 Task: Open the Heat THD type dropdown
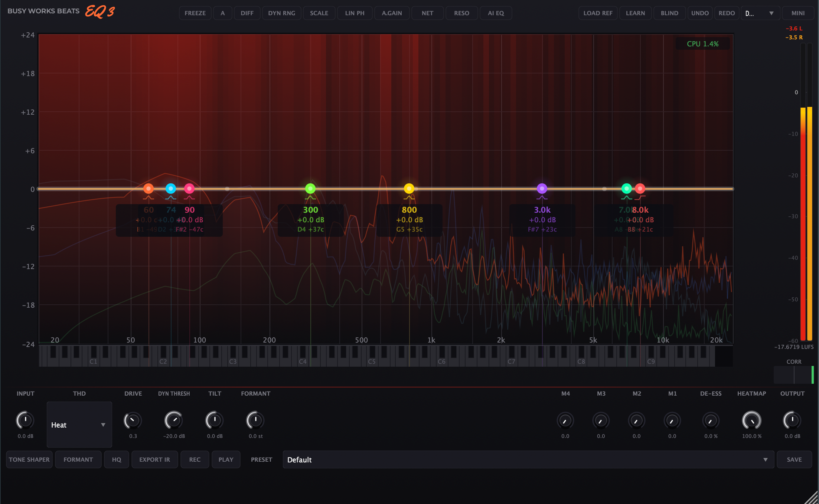79,425
